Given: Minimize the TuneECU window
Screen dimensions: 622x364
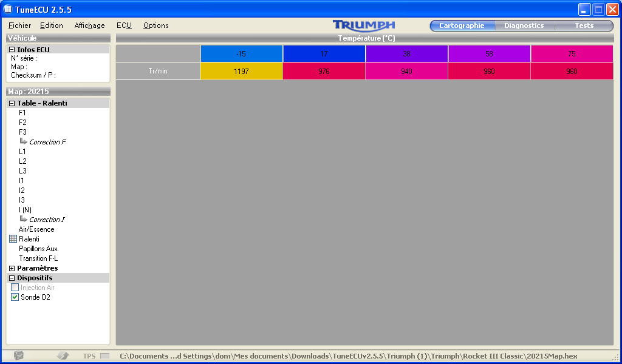Looking at the screenshot, I should pyautogui.click(x=584, y=10).
